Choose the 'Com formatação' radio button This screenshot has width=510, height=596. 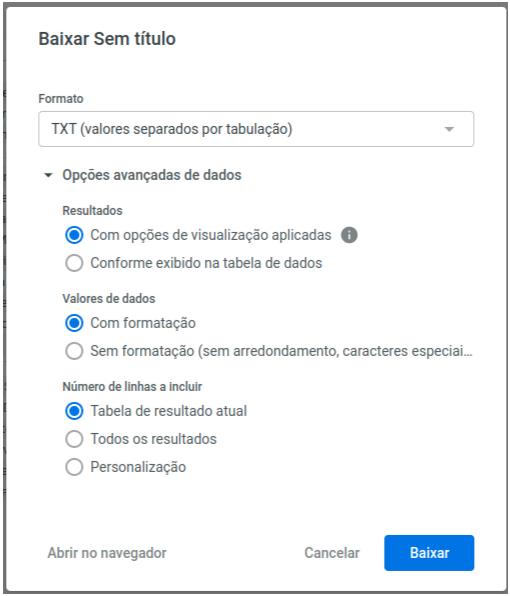[74, 323]
